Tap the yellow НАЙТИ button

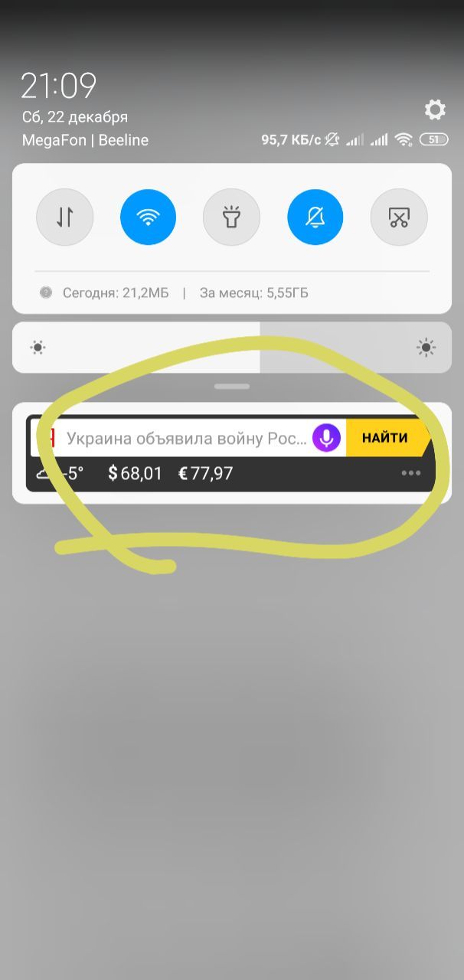pyautogui.click(x=385, y=438)
